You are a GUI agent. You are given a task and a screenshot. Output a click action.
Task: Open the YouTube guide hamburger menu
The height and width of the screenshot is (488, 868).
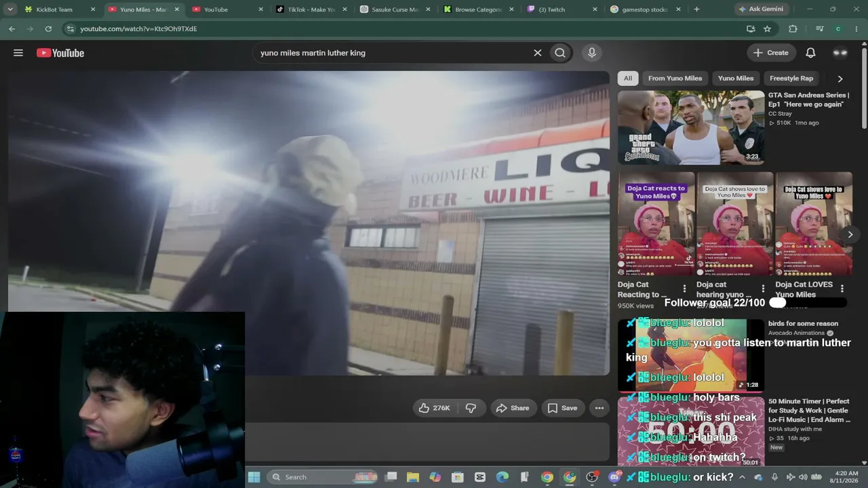click(18, 53)
